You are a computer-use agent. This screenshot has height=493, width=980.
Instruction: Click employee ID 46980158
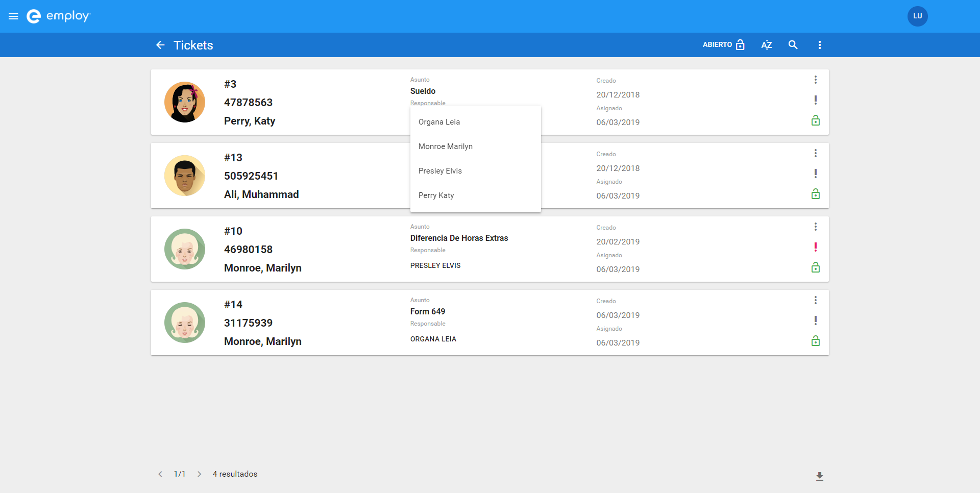[249, 250]
